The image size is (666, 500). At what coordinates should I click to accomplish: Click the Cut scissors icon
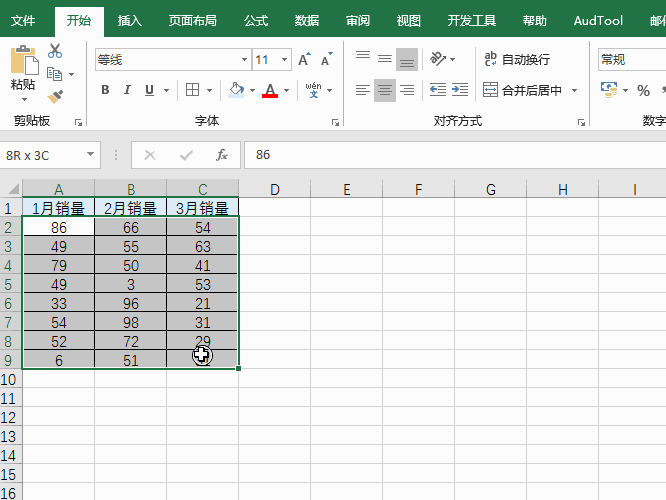pyautogui.click(x=55, y=51)
